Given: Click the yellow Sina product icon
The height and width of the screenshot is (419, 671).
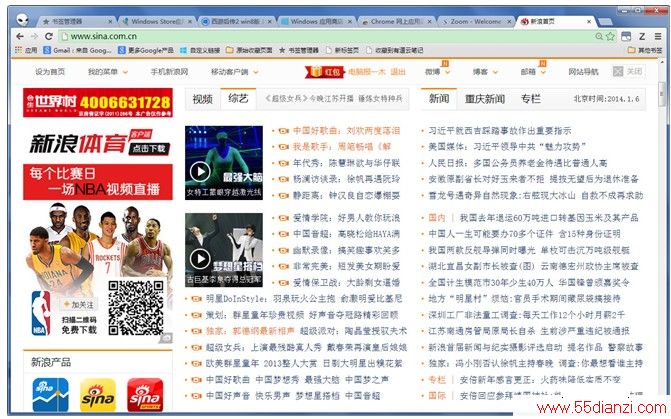Looking at the screenshot, I should 98,395.
